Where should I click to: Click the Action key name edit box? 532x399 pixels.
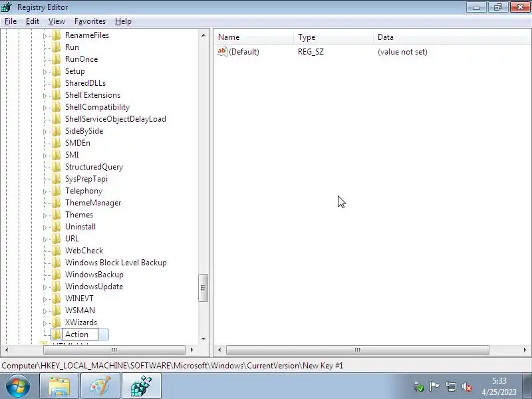point(80,334)
